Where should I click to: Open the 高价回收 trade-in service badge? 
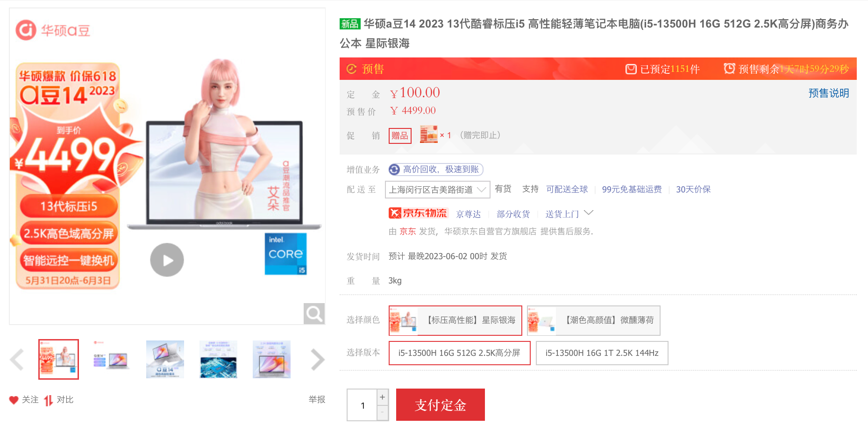coord(435,169)
